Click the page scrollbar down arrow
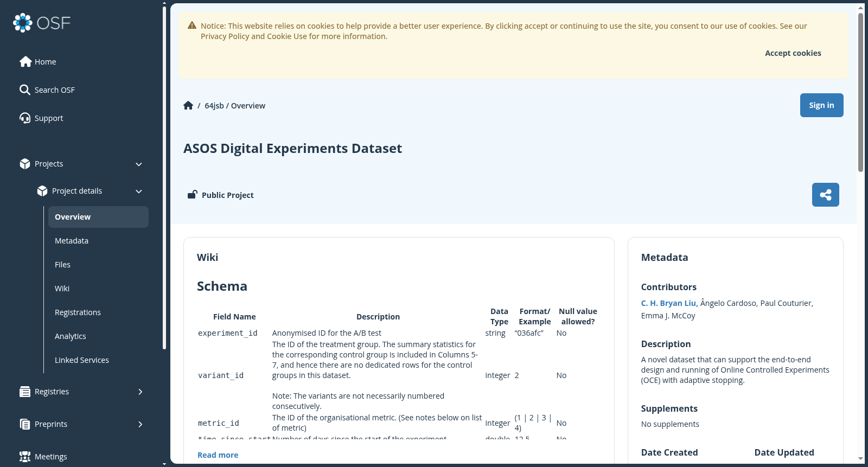 pos(860,459)
